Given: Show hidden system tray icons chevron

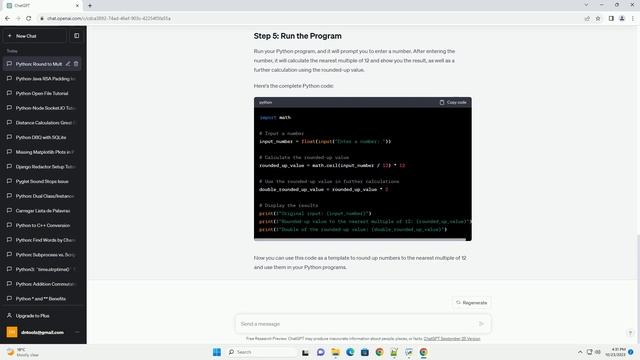Looking at the screenshot, I should coord(580,352).
